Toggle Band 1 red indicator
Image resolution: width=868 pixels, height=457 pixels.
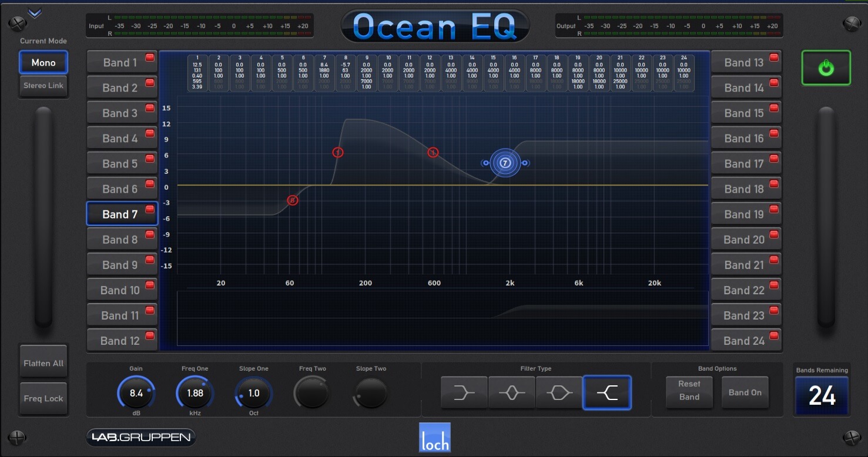(149, 58)
